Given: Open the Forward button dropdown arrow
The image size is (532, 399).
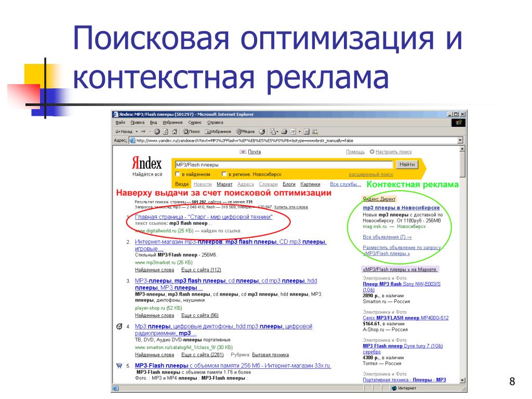Looking at the screenshot, I should 150,131.
